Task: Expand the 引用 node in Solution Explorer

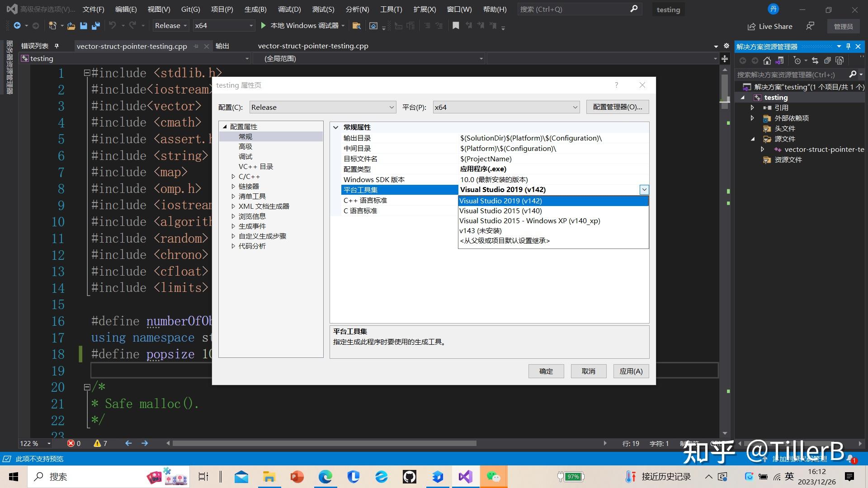Action: point(752,108)
